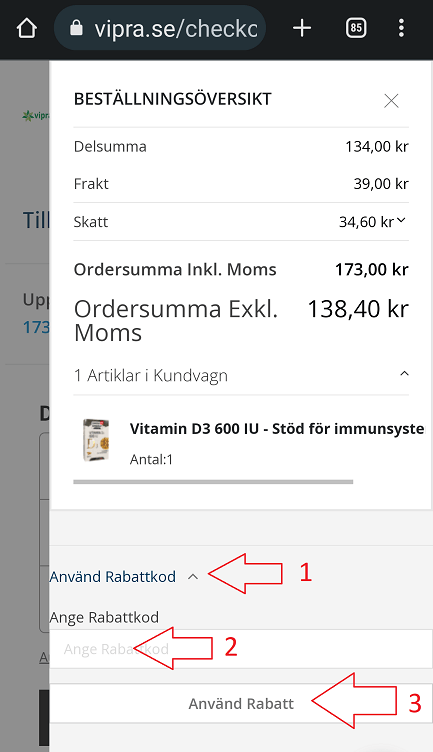Tap the padlock site security icon

coord(76,28)
